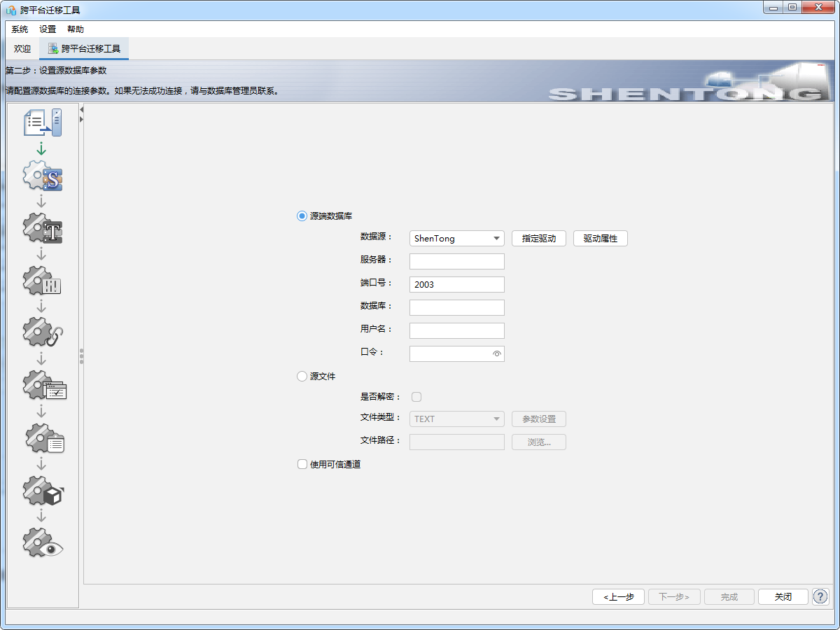Go back with the 上一步 button

(x=618, y=597)
